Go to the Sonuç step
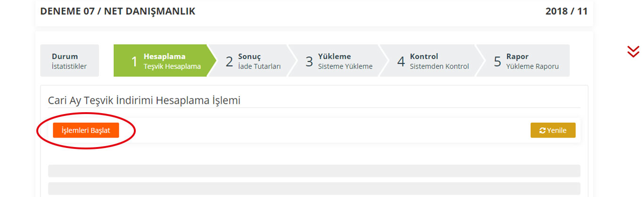The width and height of the screenshot is (644, 197). tap(253, 60)
